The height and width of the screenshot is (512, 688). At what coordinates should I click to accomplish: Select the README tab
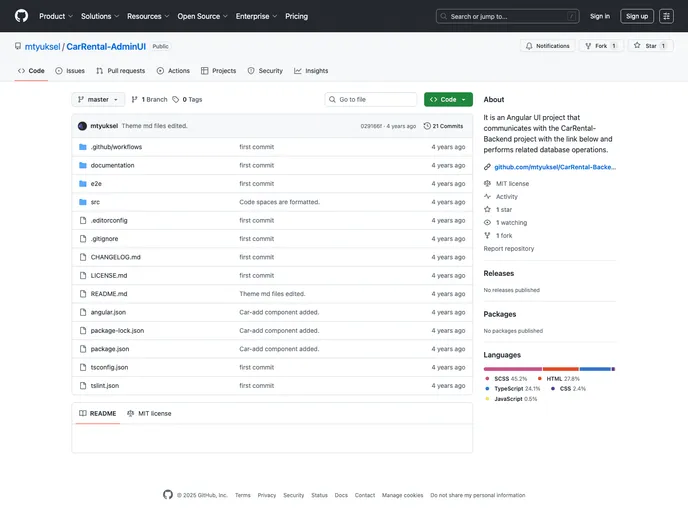tap(97, 413)
